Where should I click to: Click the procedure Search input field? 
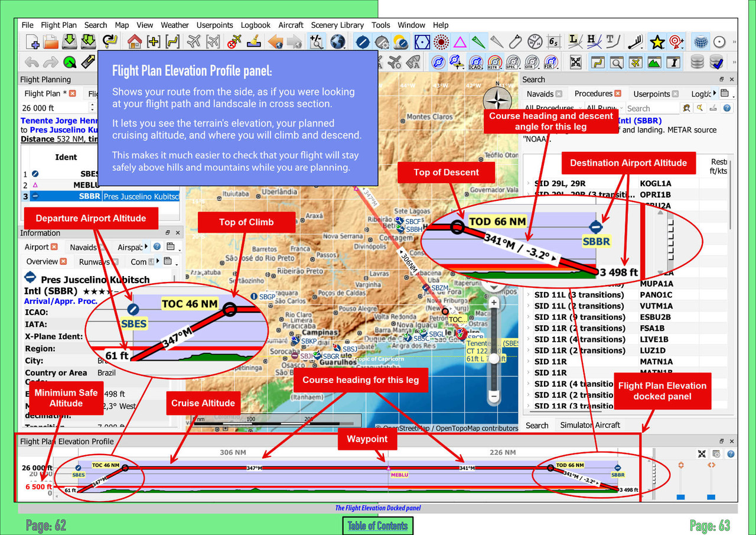click(x=651, y=108)
